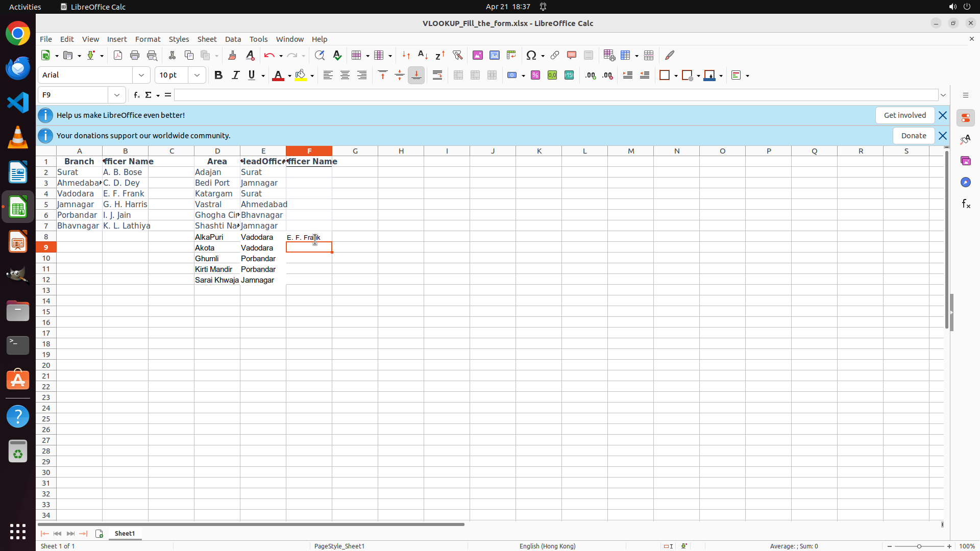This screenshot has width=980, height=551.
Task: Apply the yellow background color swatch
Action: [x=301, y=75]
